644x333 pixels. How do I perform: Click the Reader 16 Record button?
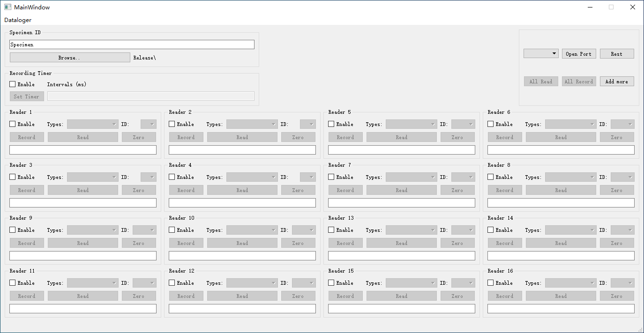(505, 296)
